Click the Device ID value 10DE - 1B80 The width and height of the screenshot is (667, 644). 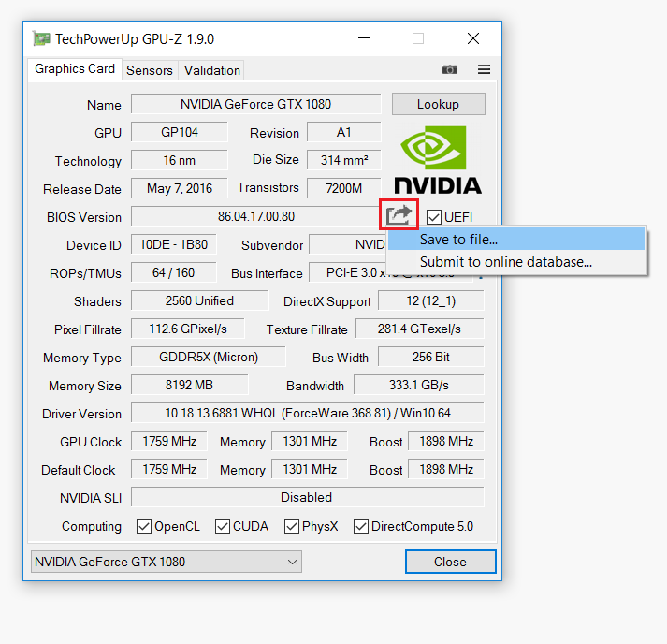(174, 244)
